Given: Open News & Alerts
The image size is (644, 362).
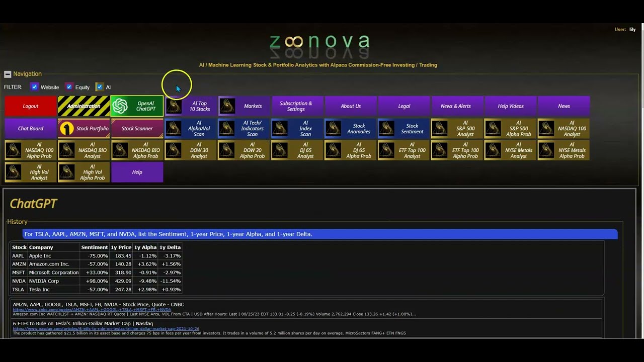Looking at the screenshot, I should [x=457, y=106].
